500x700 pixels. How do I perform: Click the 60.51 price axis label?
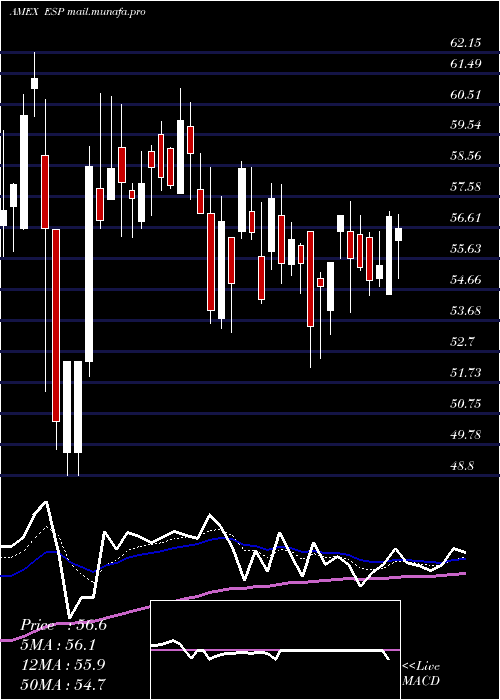(466, 95)
